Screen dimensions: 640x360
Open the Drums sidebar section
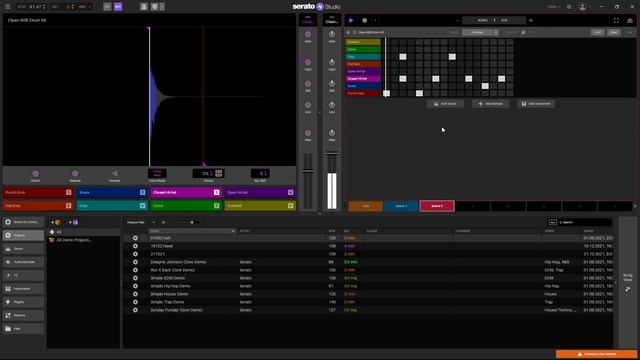24,249
